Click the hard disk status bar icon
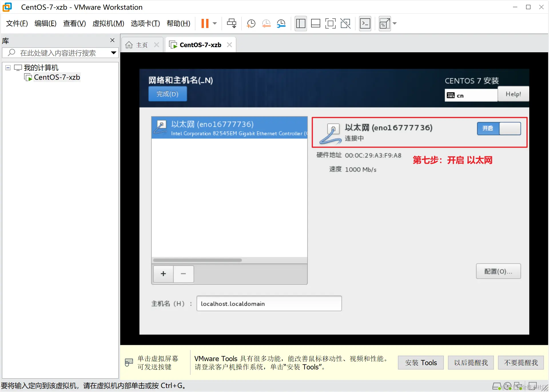This screenshot has width=549, height=392. [497, 386]
